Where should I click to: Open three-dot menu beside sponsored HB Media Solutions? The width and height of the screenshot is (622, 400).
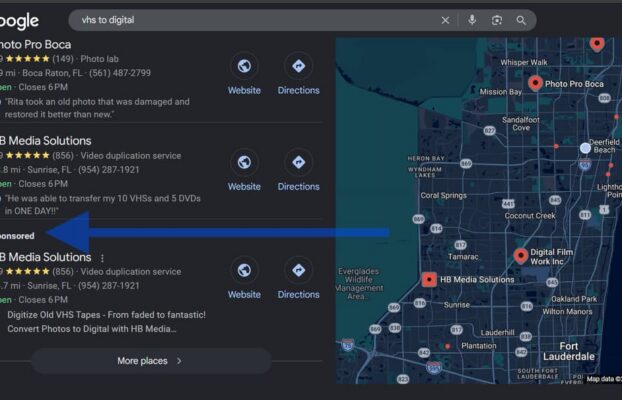[x=102, y=258]
